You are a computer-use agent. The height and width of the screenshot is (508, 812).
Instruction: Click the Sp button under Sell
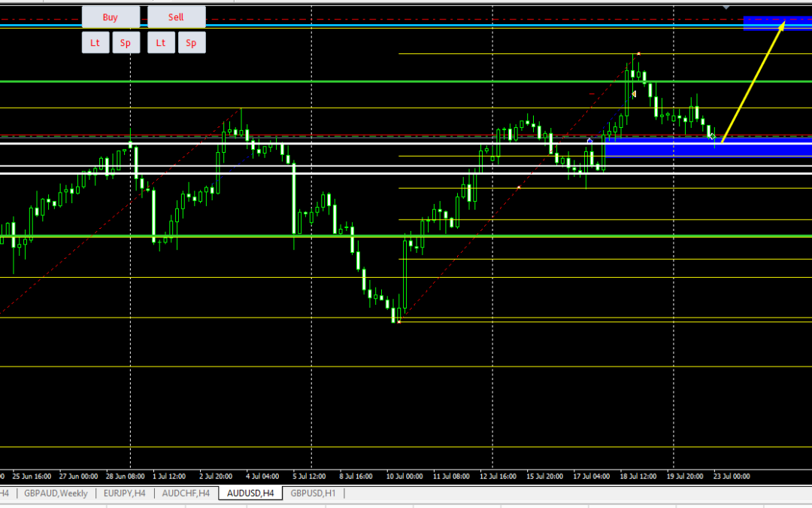(x=191, y=43)
